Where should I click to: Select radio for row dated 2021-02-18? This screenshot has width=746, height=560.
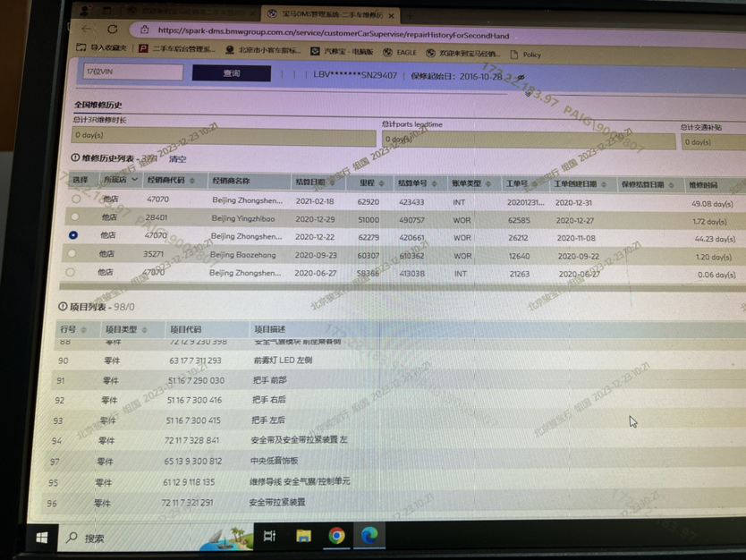point(76,199)
